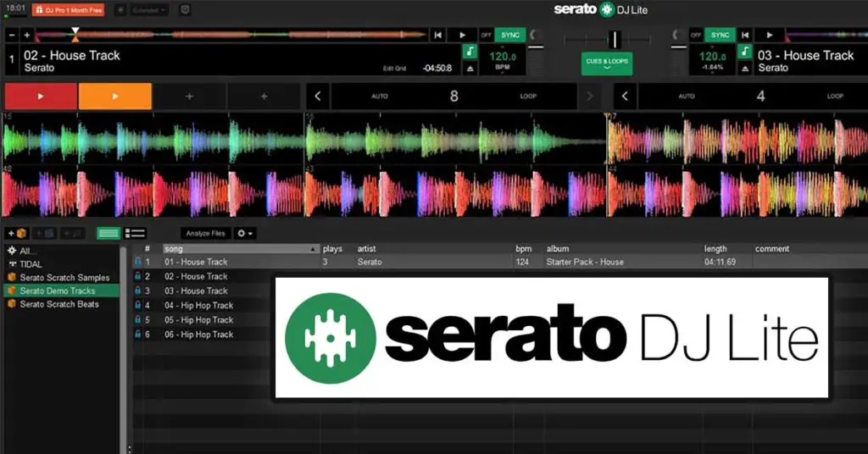Click deck 2 pitch fader handle
Screen dimensions: 868x454
tap(679, 47)
